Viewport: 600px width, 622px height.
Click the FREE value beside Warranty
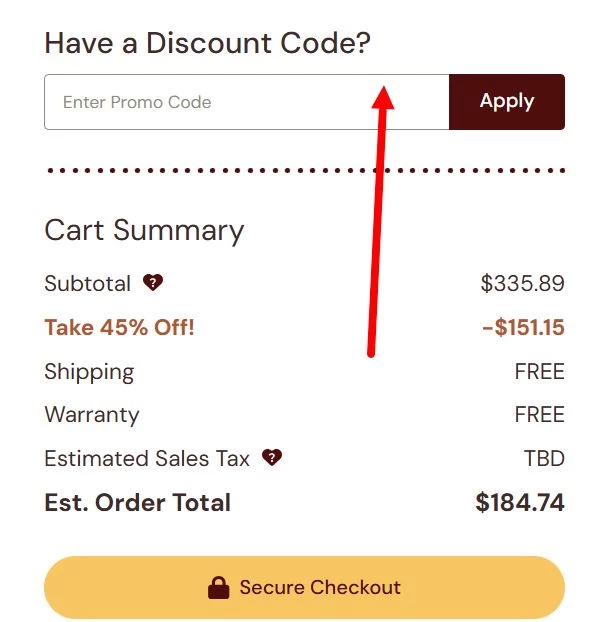pyautogui.click(x=539, y=415)
